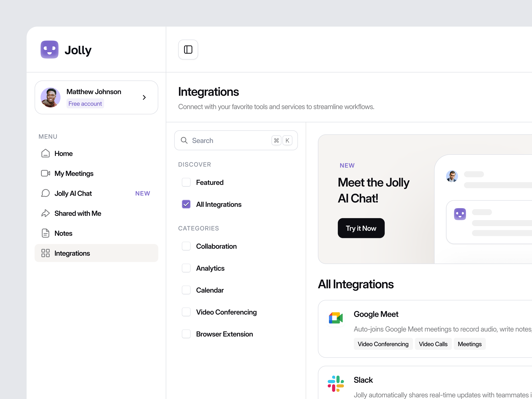Click the Slack logo icon

coord(336,384)
